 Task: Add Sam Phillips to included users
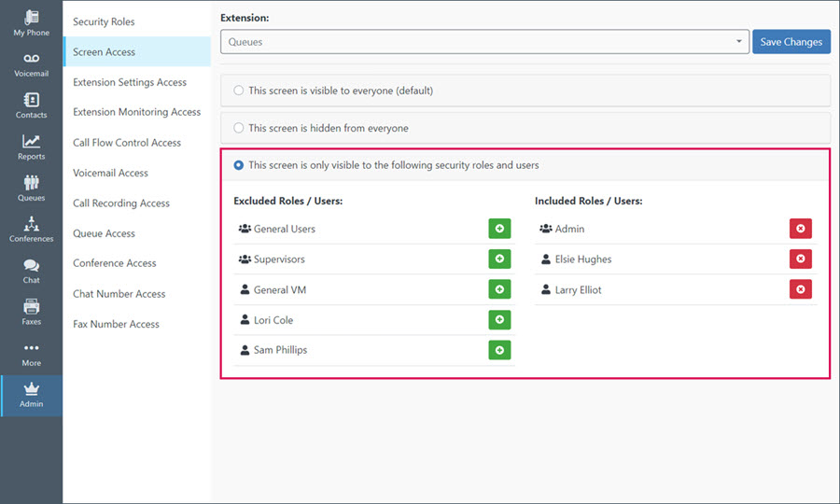coord(499,350)
